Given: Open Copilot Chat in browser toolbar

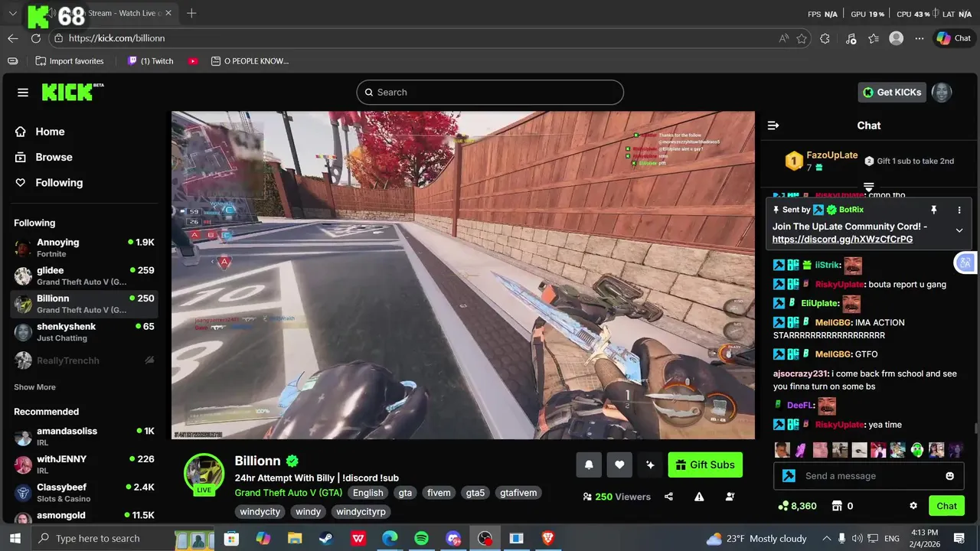Looking at the screenshot, I should click(x=954, y=38).
